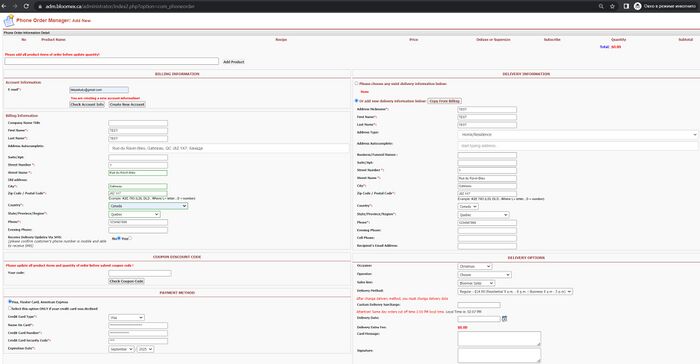Viewport: 700px width, 364px height.
Task: Click the billing Evening Phone field
Action: [x=138, y=230]
